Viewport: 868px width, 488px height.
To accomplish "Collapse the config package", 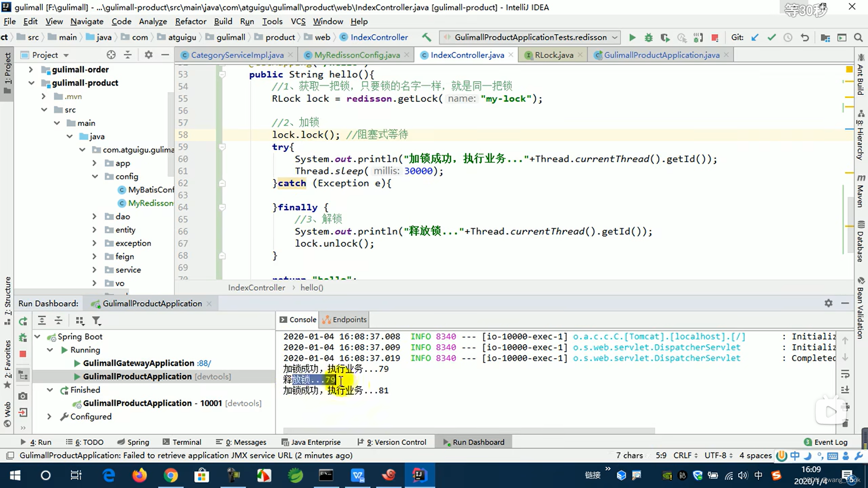I will [94, 177].
